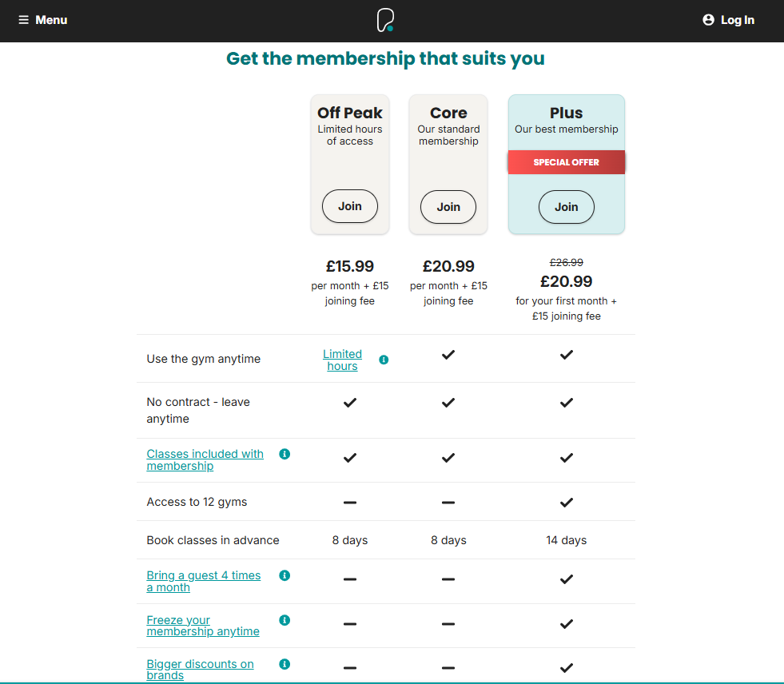Click info icon for Freeze your membership anytime
This screenshot has height=684, width=784.
[285, 620]
